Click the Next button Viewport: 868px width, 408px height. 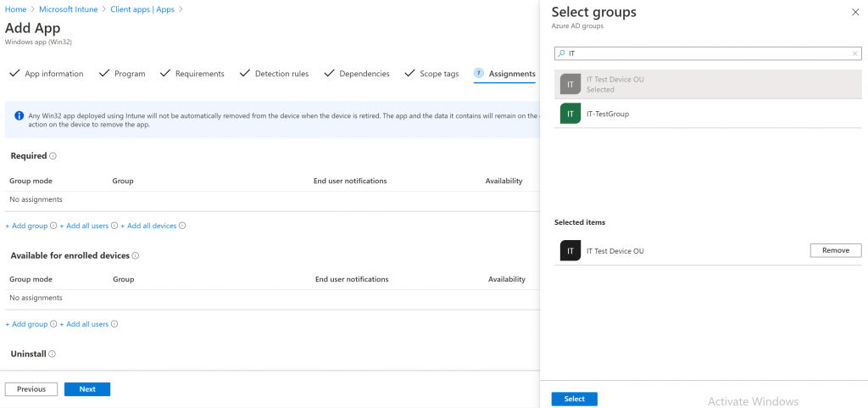coord(87,389)
